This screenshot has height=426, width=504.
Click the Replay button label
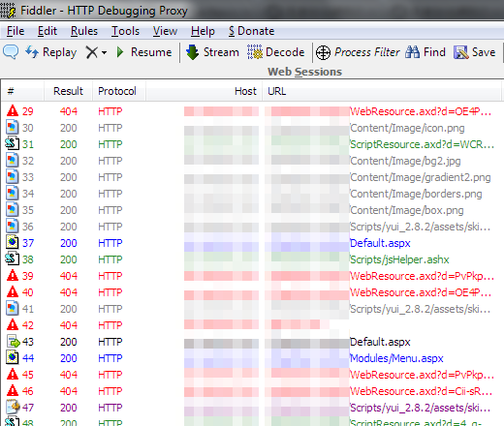pos(60,52)
